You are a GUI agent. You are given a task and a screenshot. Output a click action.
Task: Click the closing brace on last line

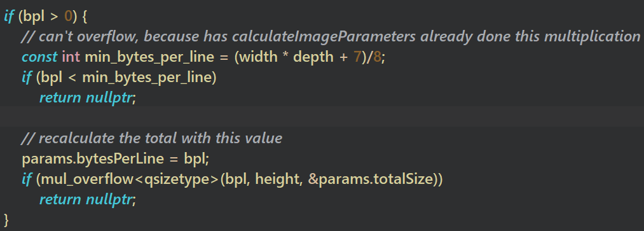[x=6, y=220]
